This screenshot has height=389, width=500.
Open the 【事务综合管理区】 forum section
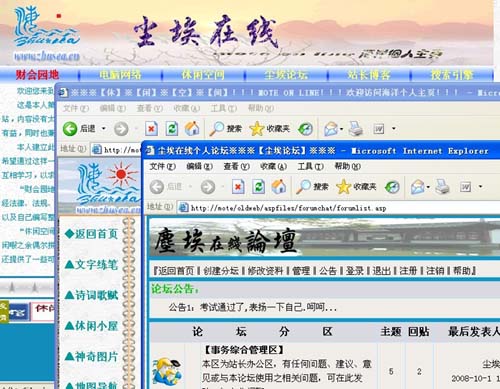(244, 350)
